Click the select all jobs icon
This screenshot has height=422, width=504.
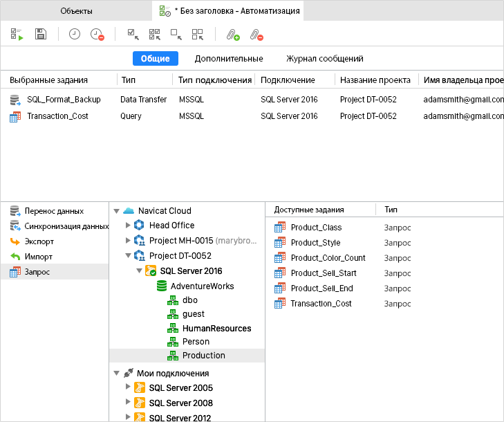pyautogui.click(x=155, y=35)
